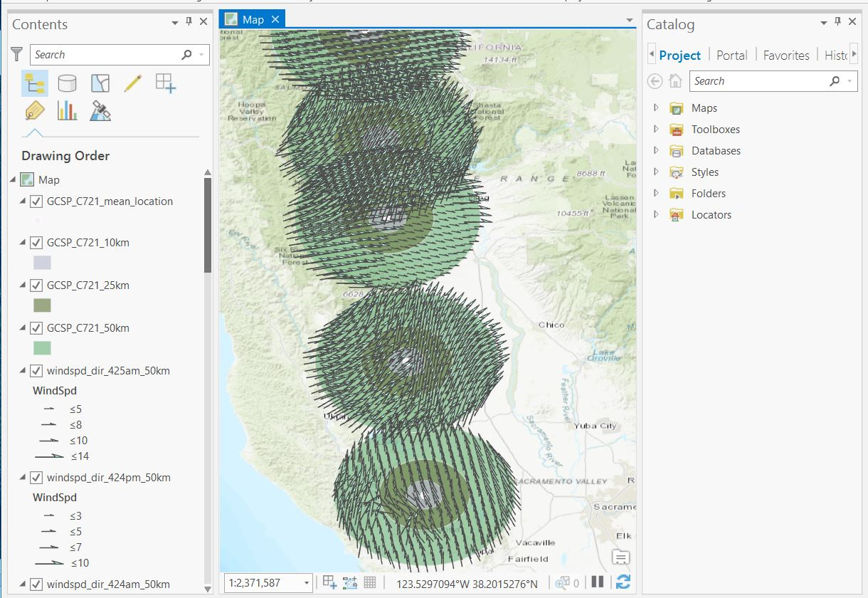Expand Databases in Catalog

click(656, 151)
